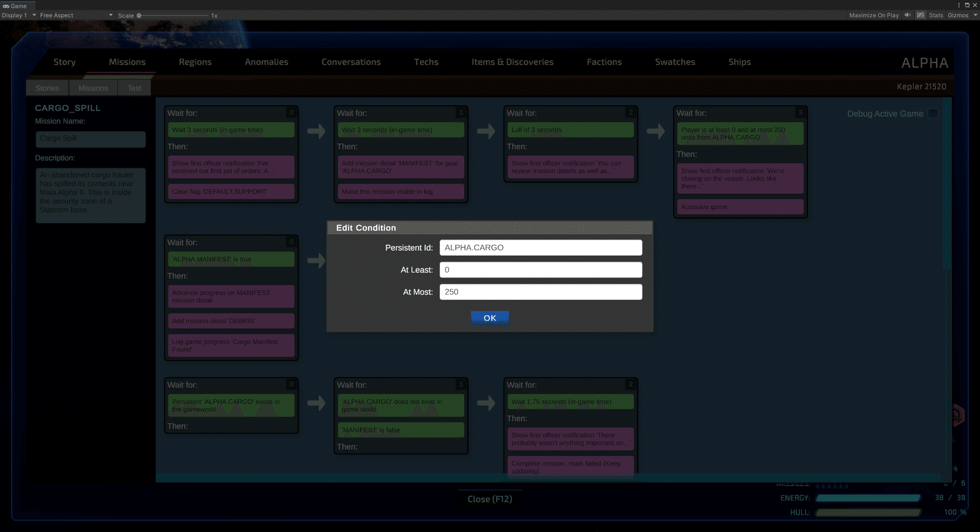Open the Missions main tab
The height and width of the screenshot is (532, 980).
pos(127,62)
